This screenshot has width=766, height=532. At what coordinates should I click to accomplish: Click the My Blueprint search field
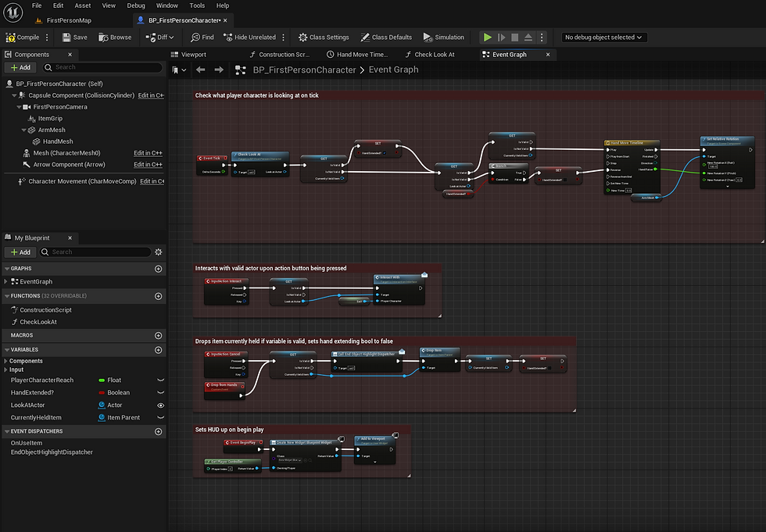click(95, 252)
